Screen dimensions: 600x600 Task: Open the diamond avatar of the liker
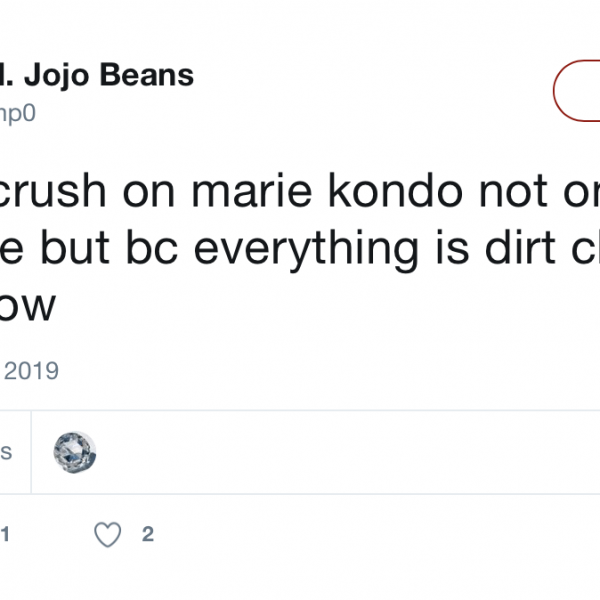click(74, 451)
